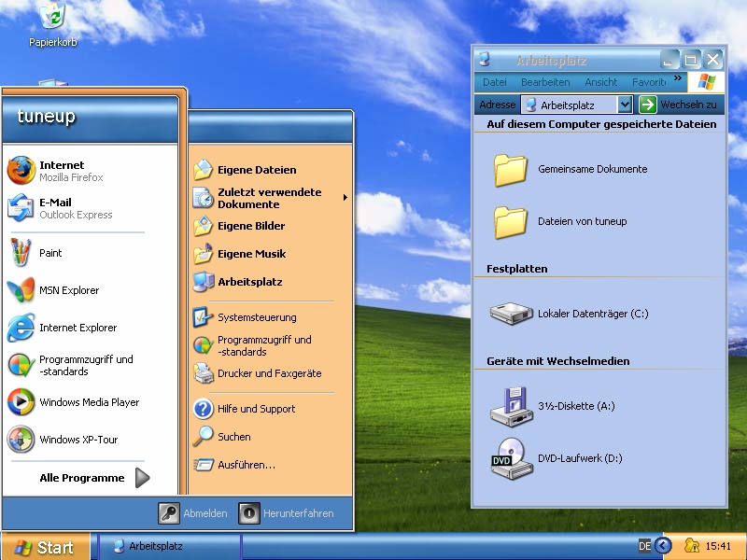Click the Abmelden button
Image resolution: width=747 pixels, height=560 pixels.
(x=194, y=513)
